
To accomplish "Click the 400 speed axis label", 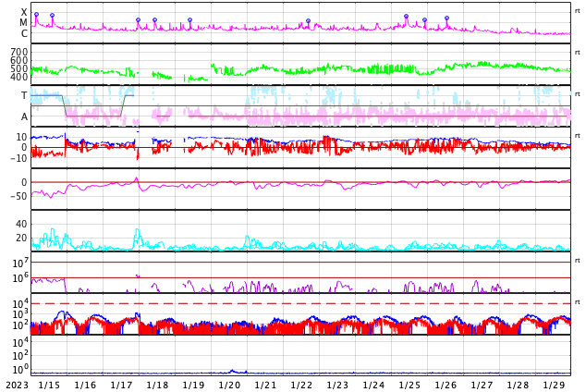I will [19, 77].
